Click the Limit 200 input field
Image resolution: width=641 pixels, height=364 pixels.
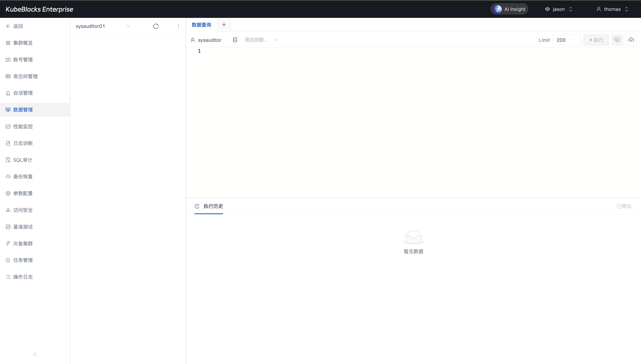click(566, 40)
